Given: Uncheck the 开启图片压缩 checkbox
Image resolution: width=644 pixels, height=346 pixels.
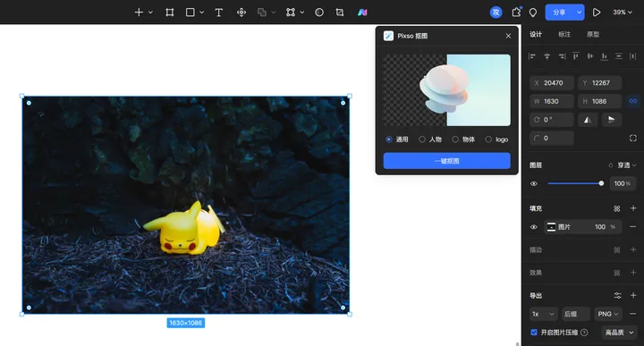Looking at the screenshot, I should [x=533, y=333].
